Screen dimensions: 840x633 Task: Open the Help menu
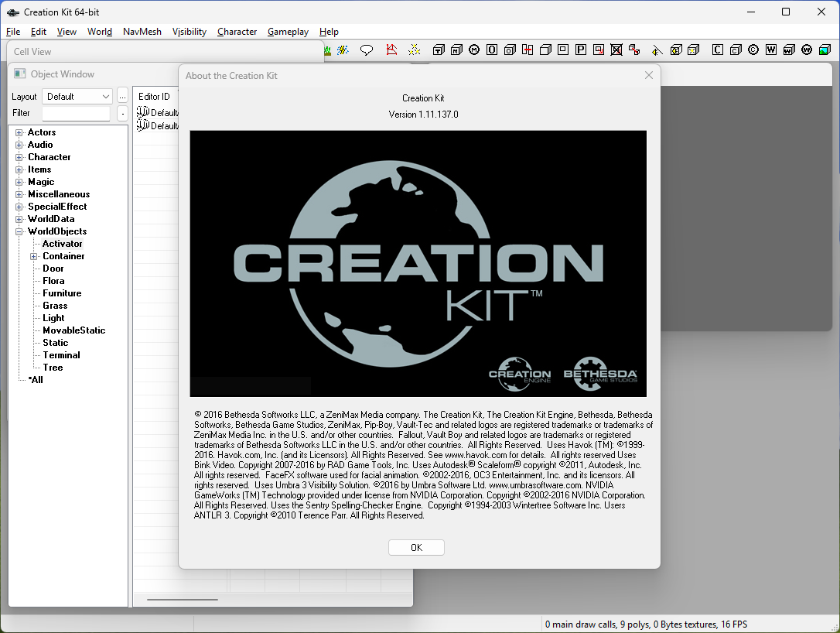[x=329, y=32]
